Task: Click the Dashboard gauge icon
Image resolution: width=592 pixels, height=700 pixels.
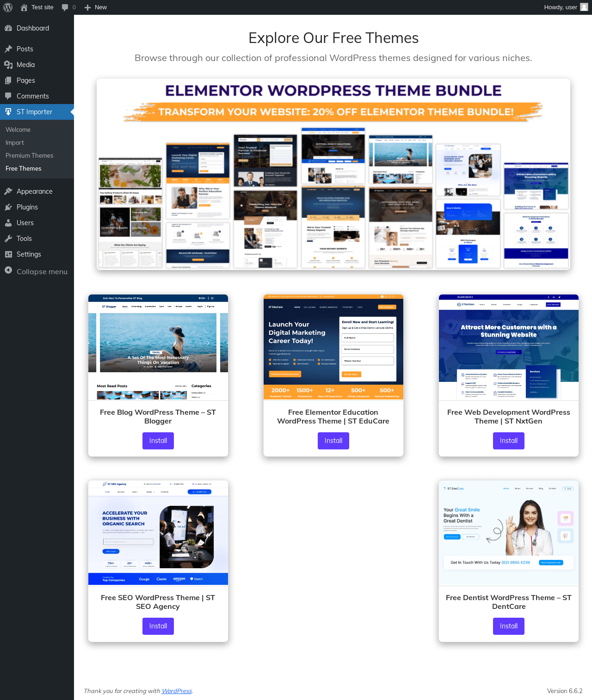Action: coord(8,28)
